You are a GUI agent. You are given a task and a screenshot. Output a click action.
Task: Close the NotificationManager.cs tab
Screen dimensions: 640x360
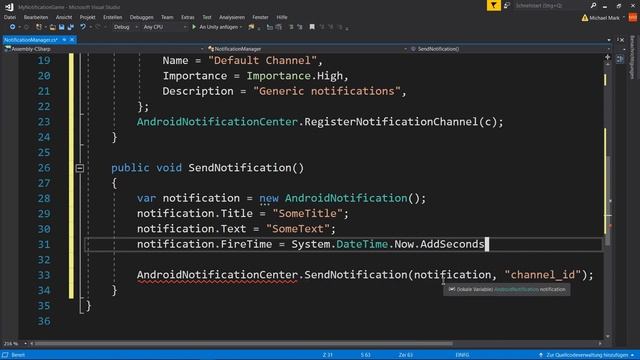pyautogui.click(x=72, y=40)
